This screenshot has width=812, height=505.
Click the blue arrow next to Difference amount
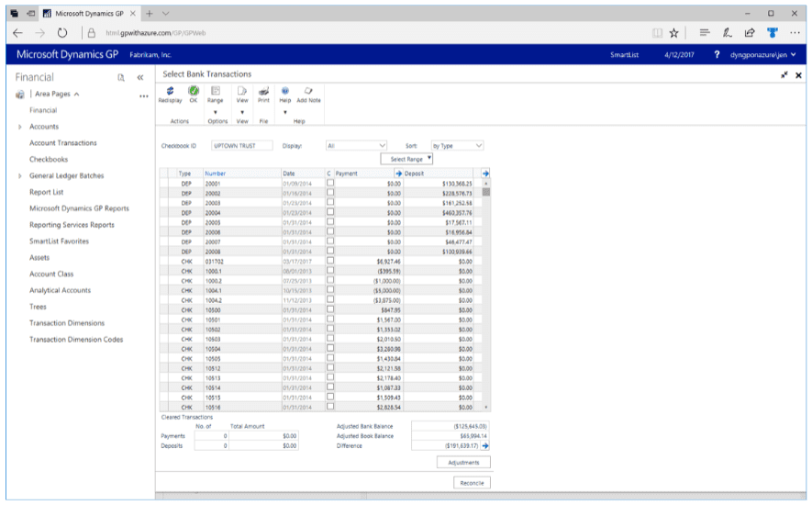point(485,445)
